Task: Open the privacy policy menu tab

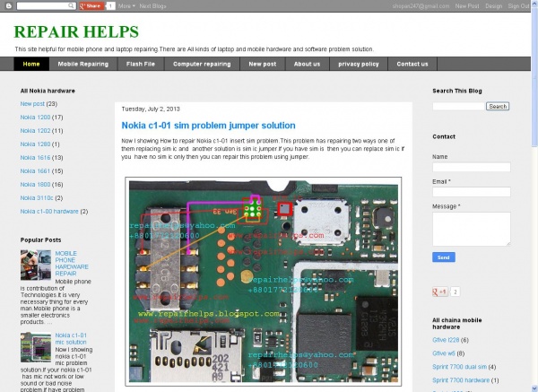Action: 359,64
